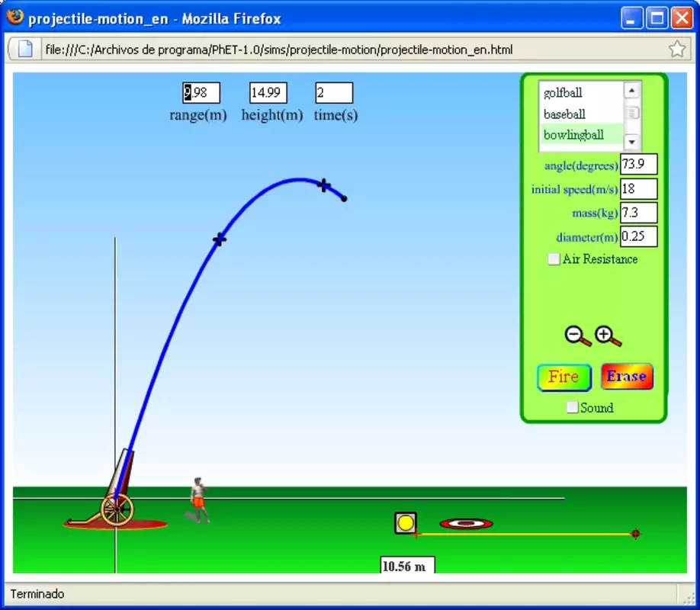Click the diameter(m) input field
The width and height of the screenshot is (700, 610).
tap(638, 236)
